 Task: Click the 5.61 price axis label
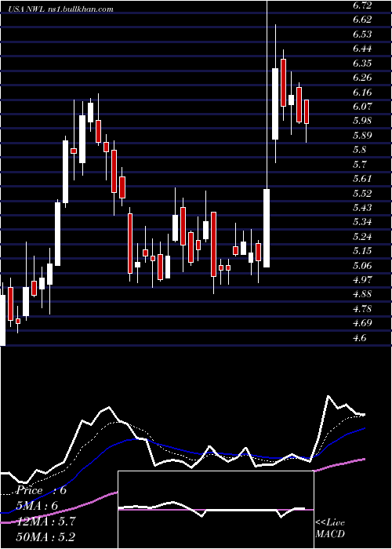pos(362,179)
